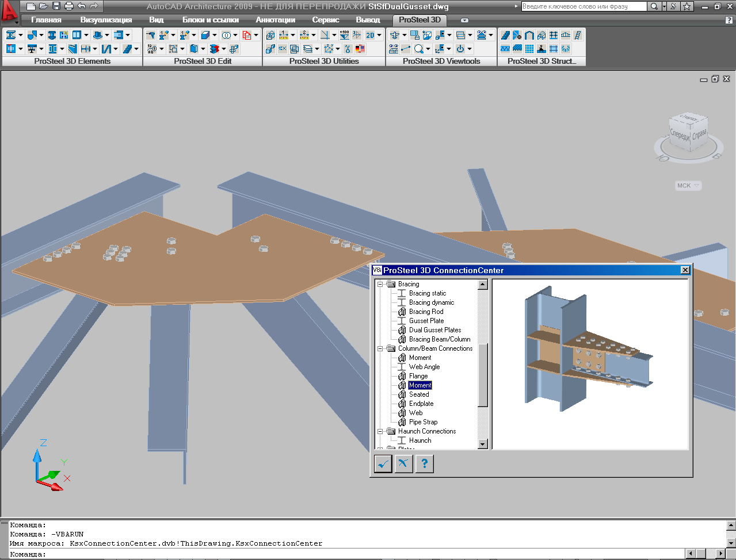Viewport: 736px width, 560px height.
Task: Click the ViewCube navigation widget
Action: coord(688,137)
